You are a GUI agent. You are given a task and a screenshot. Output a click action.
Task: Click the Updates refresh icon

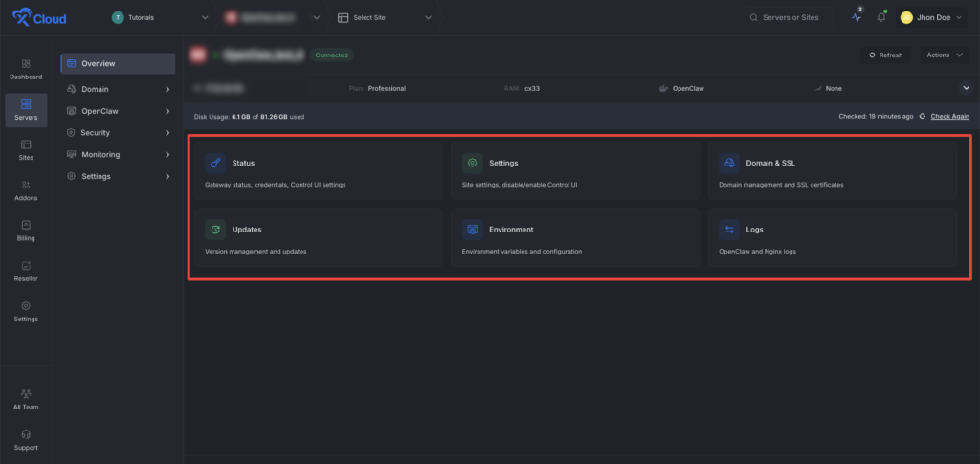click(215, 230)
